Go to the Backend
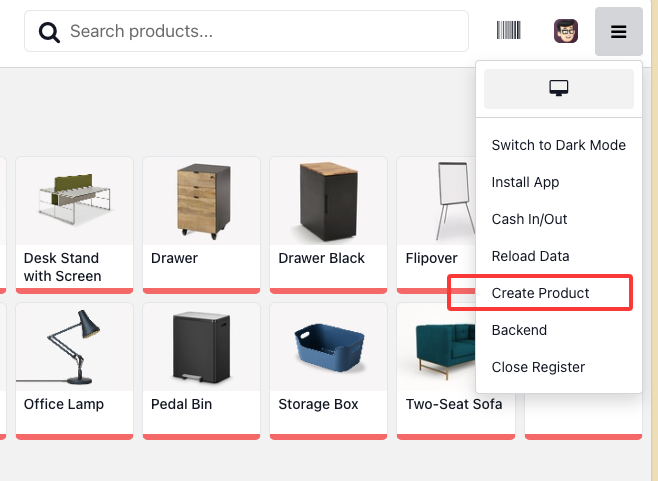 (x=519, y=330)
